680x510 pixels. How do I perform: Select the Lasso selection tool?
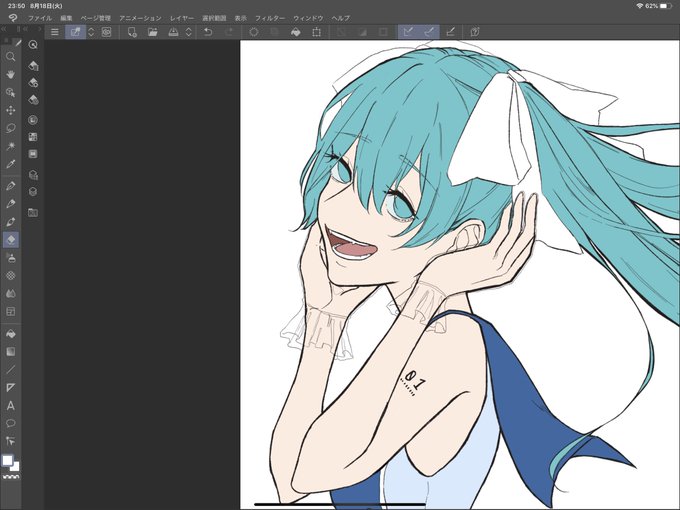[11, 128]
